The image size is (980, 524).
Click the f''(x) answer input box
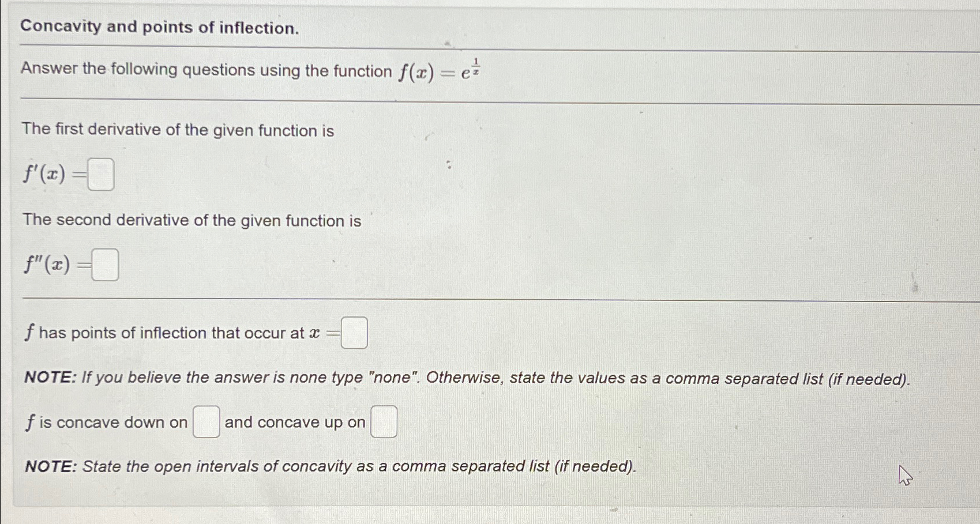point(105,266)
